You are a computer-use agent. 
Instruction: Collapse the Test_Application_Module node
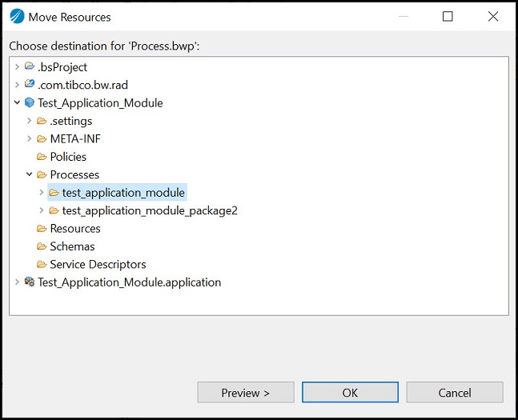click(x=17, y=102)
